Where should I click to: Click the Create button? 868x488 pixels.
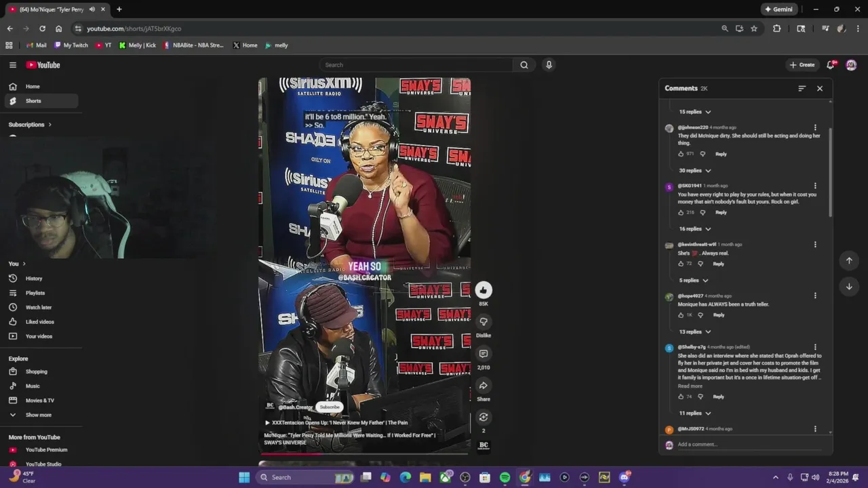(x=802, y=65)
